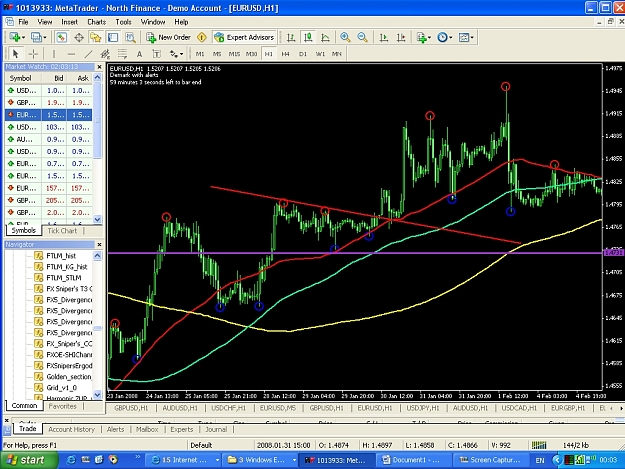Viewport: 625px width, 469px height.
Task: Open the Insert menu
Action: [69, 22]
